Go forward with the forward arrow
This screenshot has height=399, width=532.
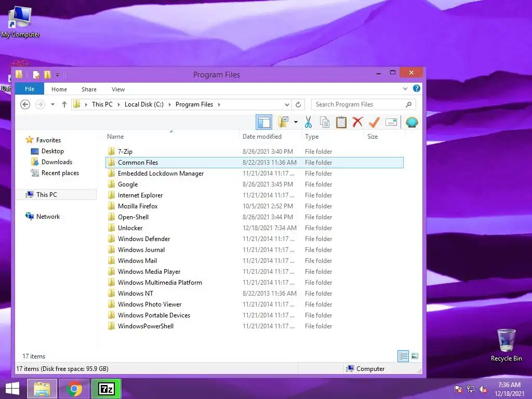click(40, 104)
